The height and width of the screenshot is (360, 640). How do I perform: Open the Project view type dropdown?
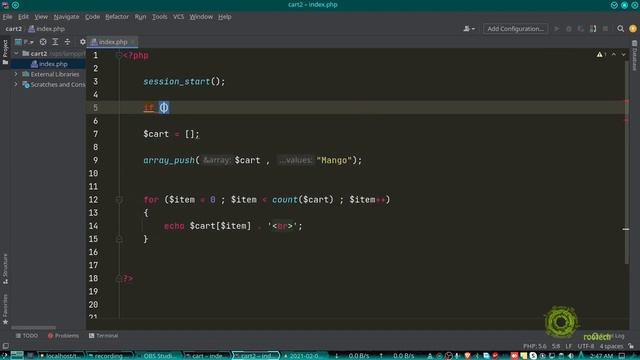(x=24, y=42)
